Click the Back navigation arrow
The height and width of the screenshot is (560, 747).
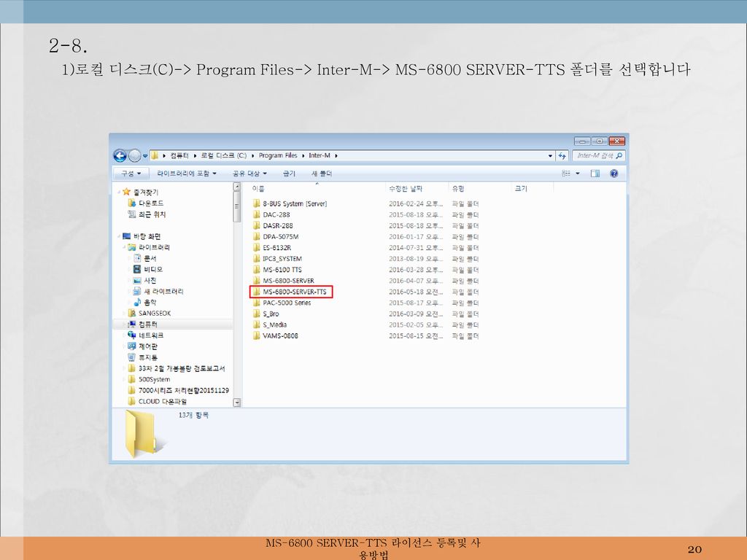tap(120, 156)
